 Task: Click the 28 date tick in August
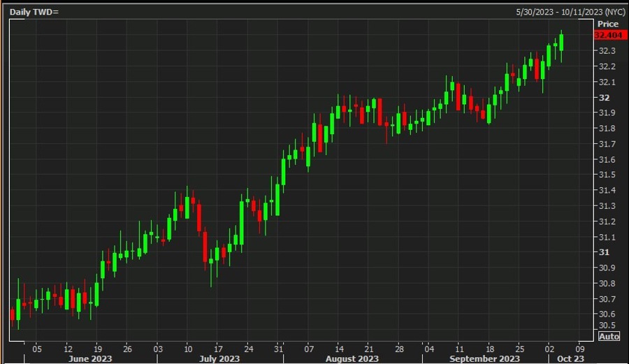point(399,349)
